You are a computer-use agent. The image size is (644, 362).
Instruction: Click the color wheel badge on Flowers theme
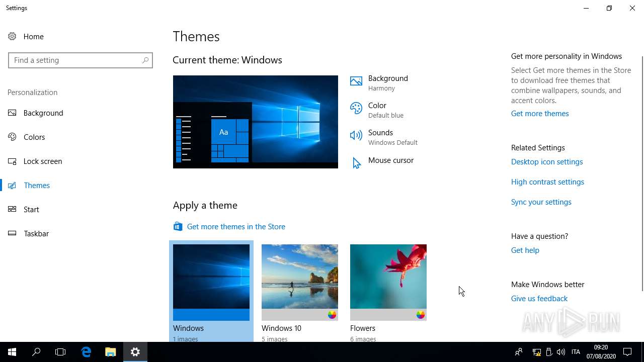[x=421, y=315]
